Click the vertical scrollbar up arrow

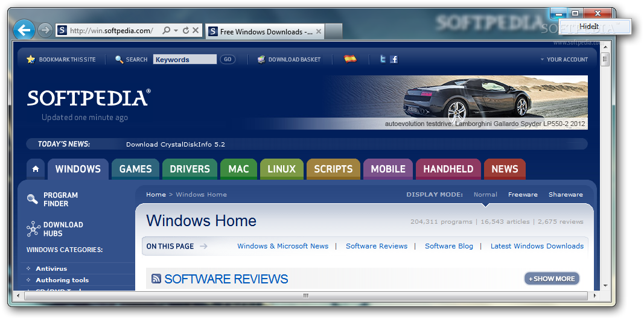coord(605,46)
